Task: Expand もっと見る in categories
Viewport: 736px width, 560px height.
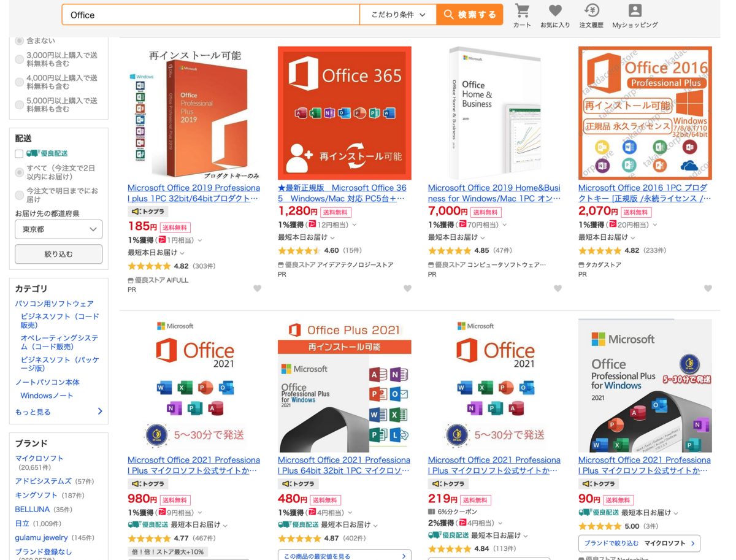Action: [x=58, y=412]
